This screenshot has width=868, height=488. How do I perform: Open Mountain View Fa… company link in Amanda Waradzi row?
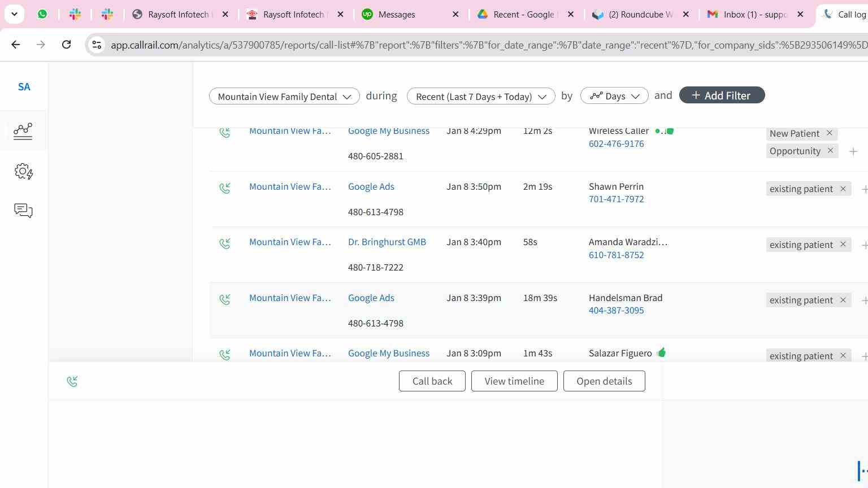click(290, 242)
